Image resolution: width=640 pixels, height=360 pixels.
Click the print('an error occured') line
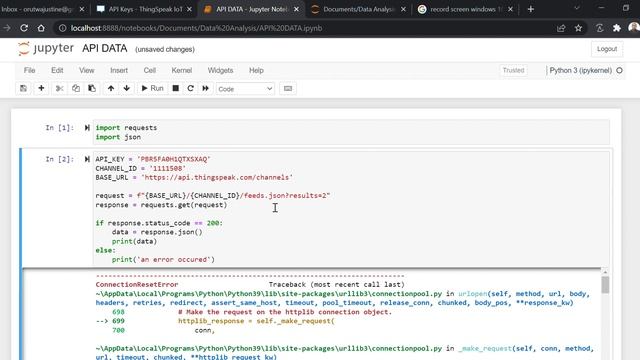click(x=163, y=260)
